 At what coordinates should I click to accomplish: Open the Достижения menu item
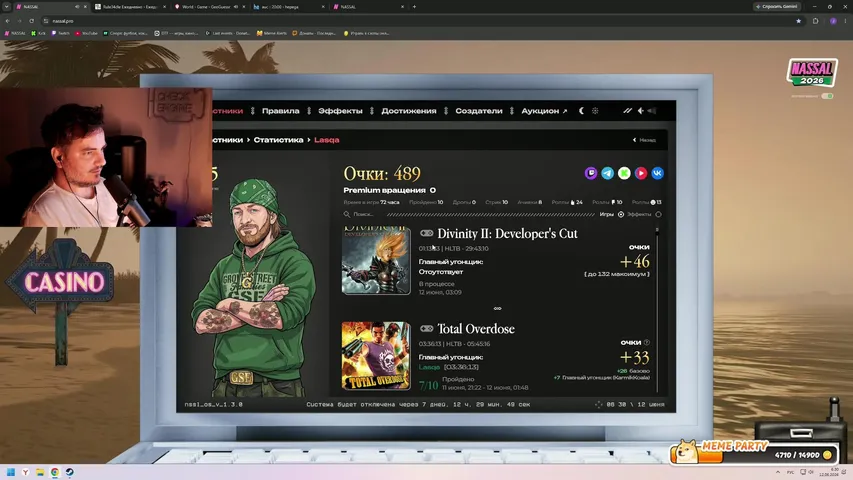coord(409,110)
